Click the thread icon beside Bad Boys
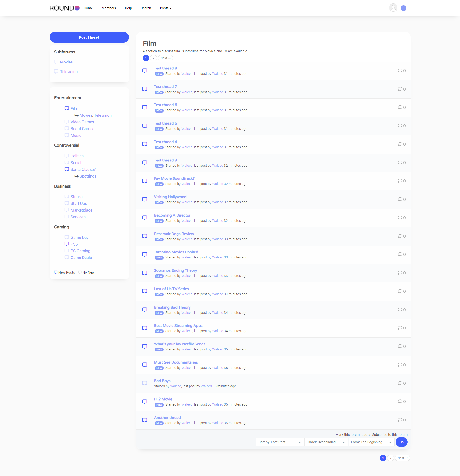Image resolution: width=460 pixels, height=476 pixels. [x=144, y=383]
